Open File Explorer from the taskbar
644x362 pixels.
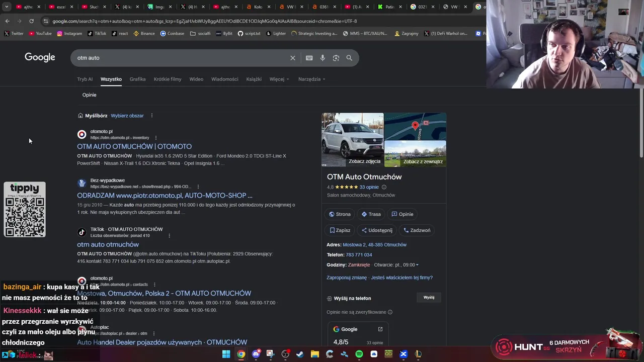pyautogui.click(x=314, y=354)
